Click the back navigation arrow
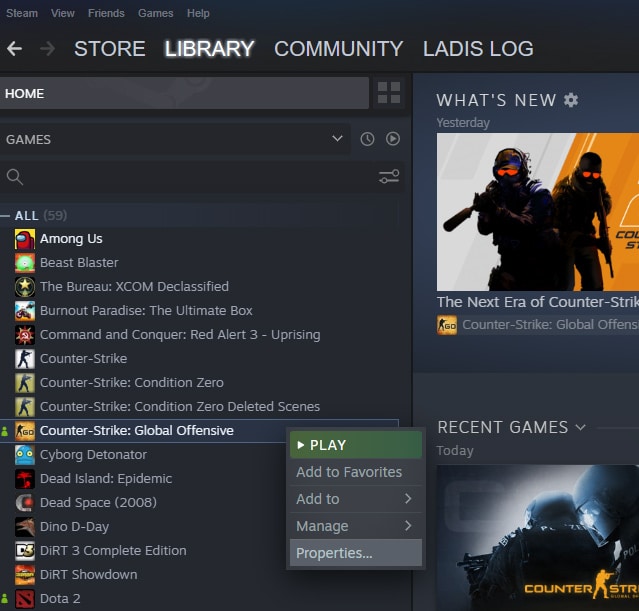The width and height of the screenshot is (639, 611). click(14, 48)
